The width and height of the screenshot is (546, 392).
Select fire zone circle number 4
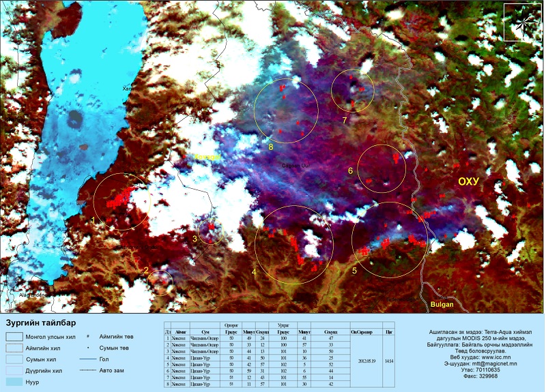(x=293, y=244)
